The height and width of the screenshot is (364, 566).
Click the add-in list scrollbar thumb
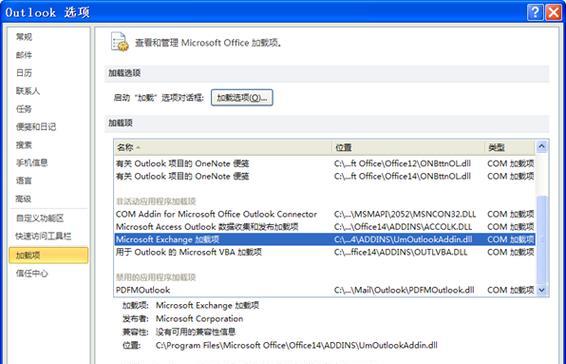click(542, 239)
